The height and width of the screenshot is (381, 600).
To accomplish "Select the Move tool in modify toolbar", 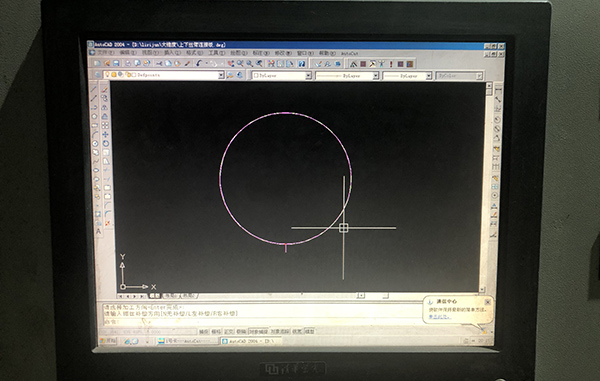I will 105,134.
